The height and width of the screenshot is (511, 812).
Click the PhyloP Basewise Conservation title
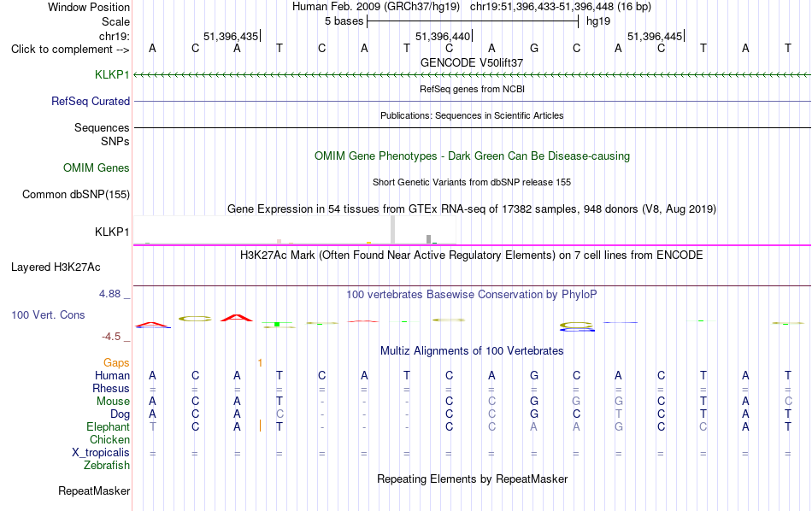(x=472, y=295)
